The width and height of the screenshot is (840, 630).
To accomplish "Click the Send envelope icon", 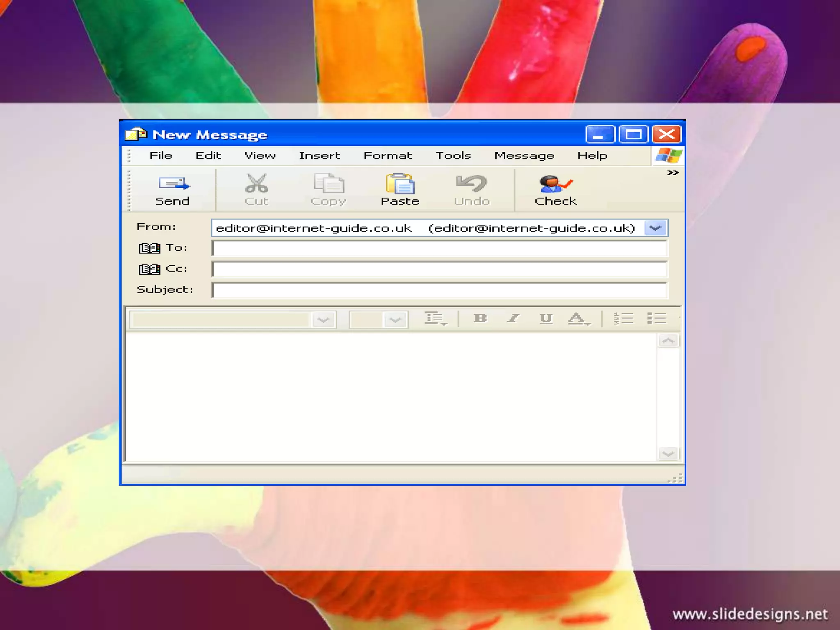I will point(174,183).
